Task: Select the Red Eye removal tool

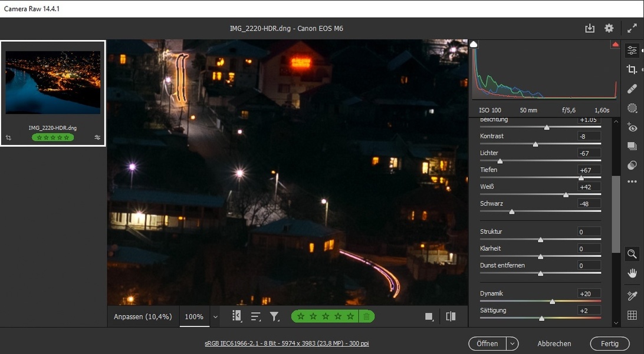Action: coord(632,128)
